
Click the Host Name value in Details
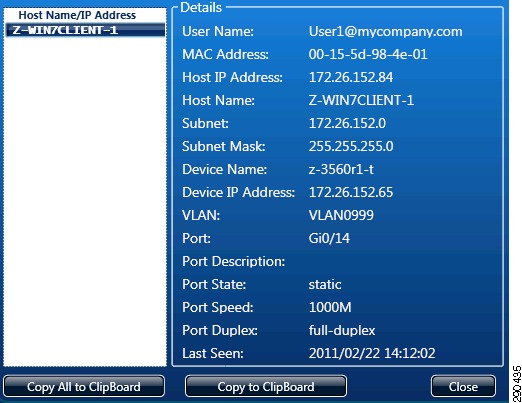point(361,100)
